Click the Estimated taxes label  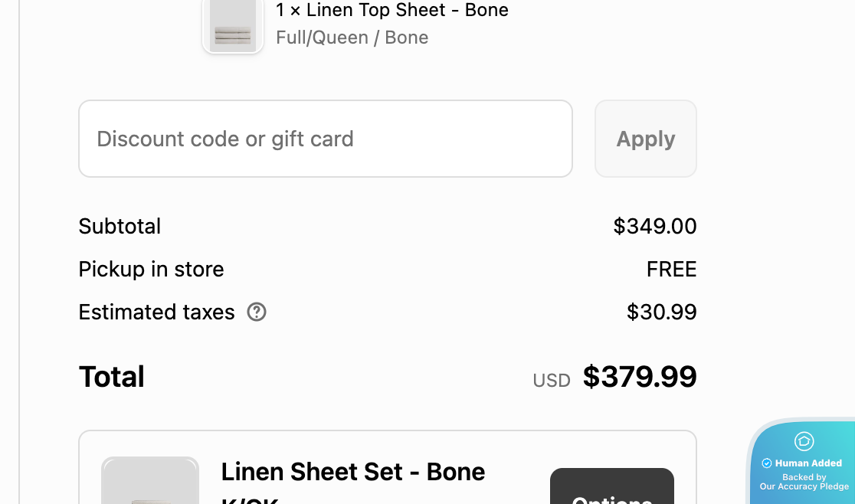[156, 312]
